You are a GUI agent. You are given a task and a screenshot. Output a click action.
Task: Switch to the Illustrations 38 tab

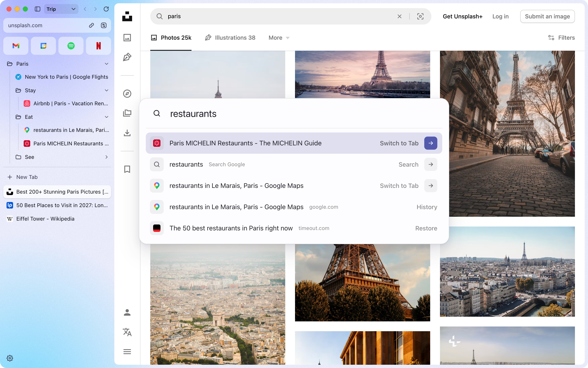coord(230,38)
